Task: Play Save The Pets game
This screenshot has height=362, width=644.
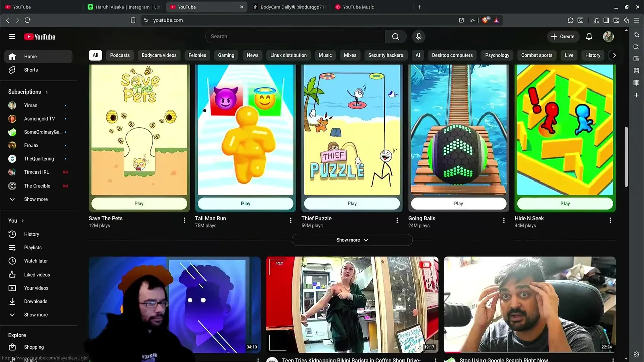Action: [139, 204]
